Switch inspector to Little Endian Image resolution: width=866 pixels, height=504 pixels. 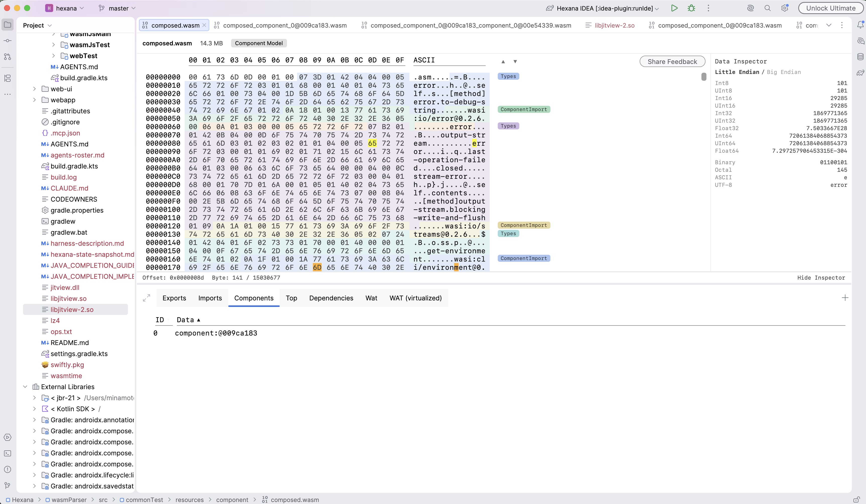[737, 72]
